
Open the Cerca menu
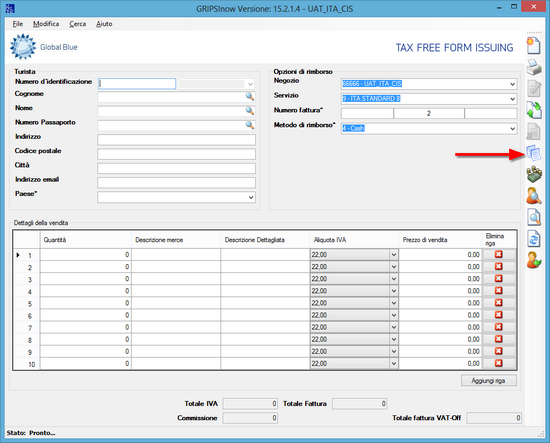point(78,24)
